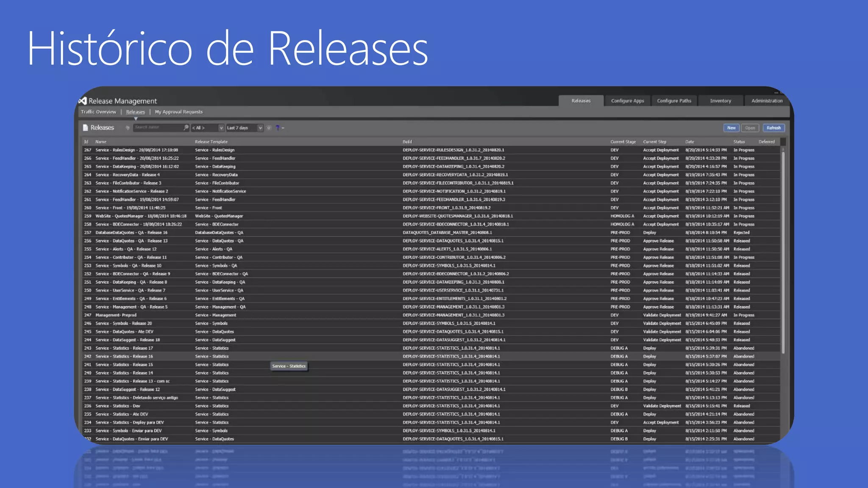This screenshot has height=488, width=868.
Task: Click the Visual Studio logo icon
Action: pos(83,101)
